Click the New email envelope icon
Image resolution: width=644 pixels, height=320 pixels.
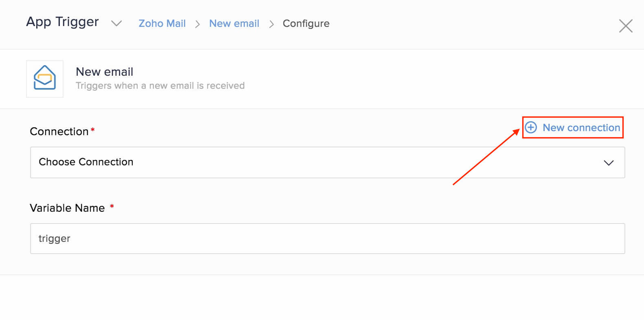point(45,79)
